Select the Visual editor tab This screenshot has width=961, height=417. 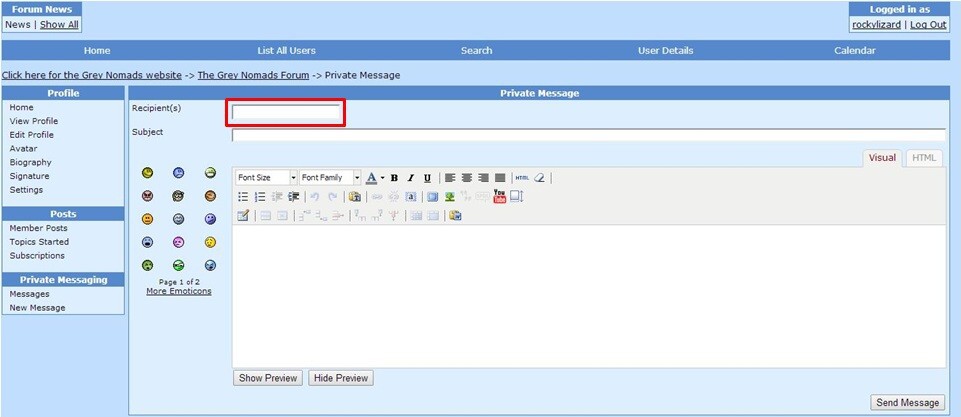[x=881, y=158]
